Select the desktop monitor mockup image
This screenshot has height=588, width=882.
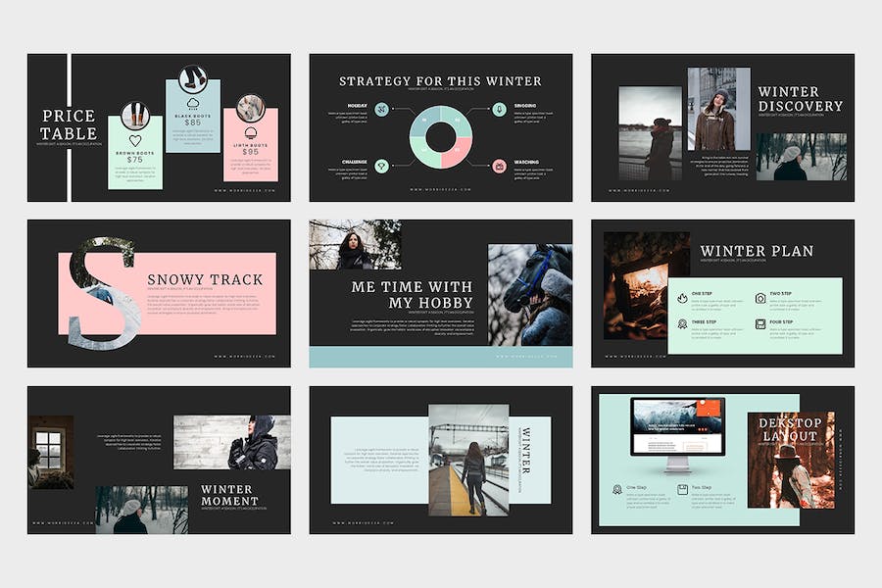(x=677, y=431)
